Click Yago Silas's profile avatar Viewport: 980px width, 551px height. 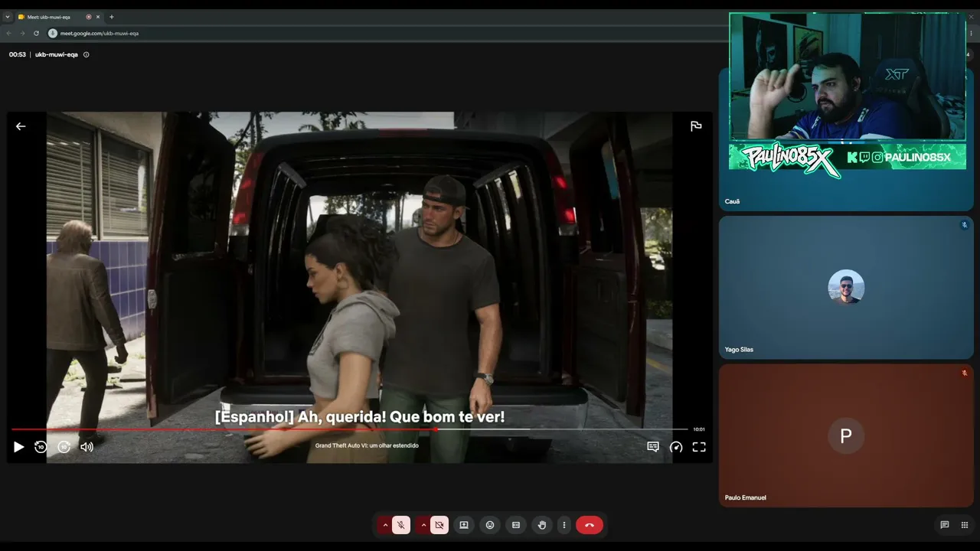[x=846, y=288]
